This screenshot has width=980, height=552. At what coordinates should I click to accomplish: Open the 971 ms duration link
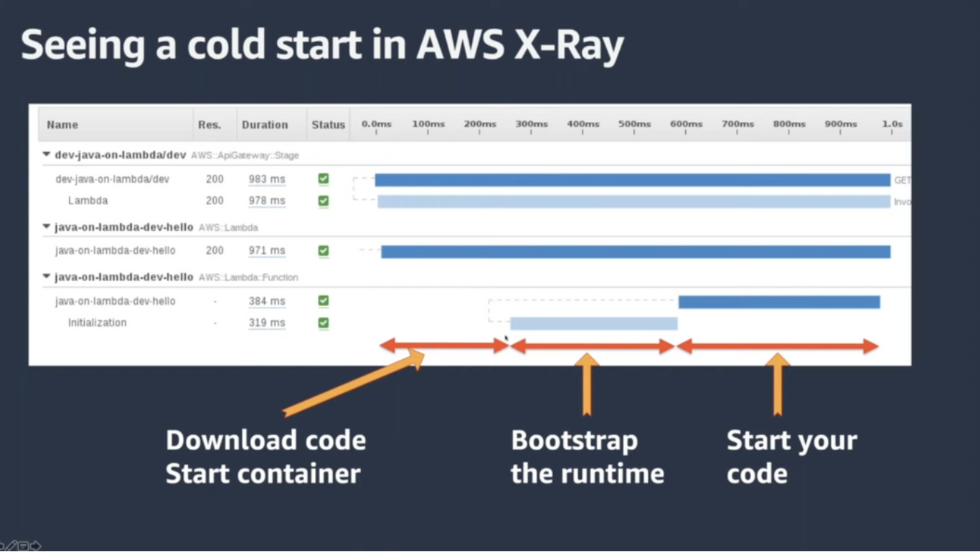[267, 251]
